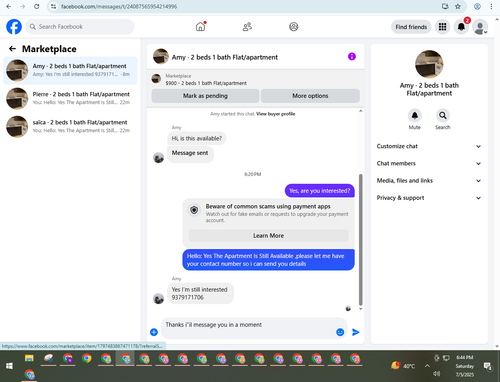The width and height of the screenshot is (500, 382).
Task: Open the Windows Start button
Action: [9, 366]
